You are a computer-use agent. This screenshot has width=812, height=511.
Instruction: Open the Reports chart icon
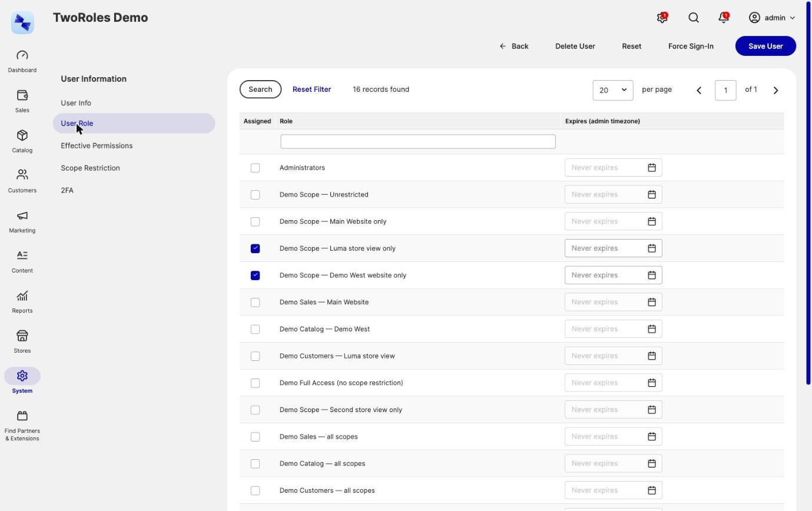pos(22,296)
